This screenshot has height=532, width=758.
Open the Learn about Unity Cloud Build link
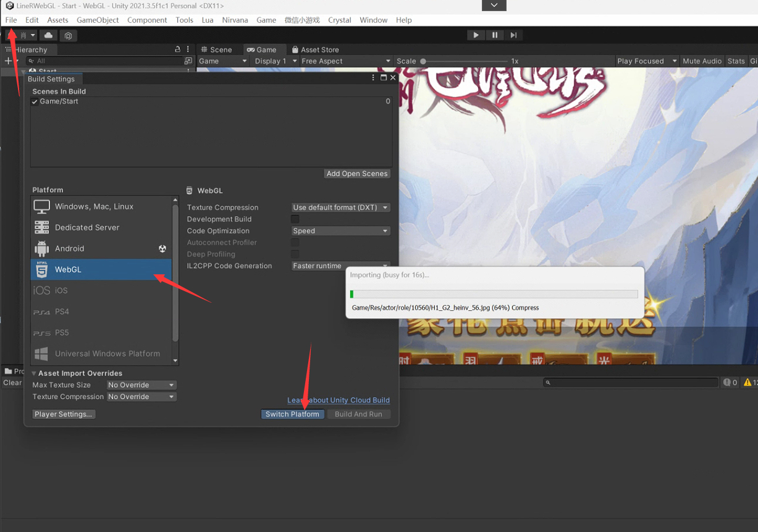339,400
